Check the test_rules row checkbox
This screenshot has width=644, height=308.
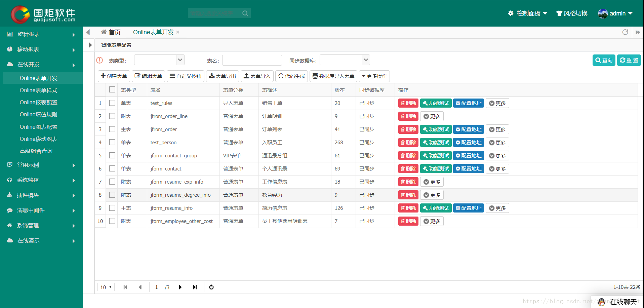point(112,103)
